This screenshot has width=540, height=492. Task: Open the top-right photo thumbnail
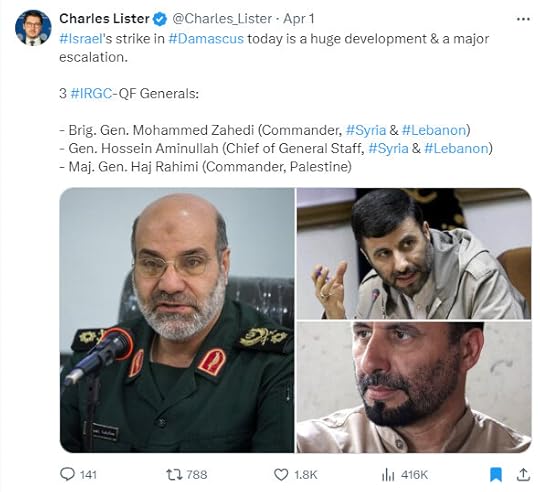click(x=414, y=254)
